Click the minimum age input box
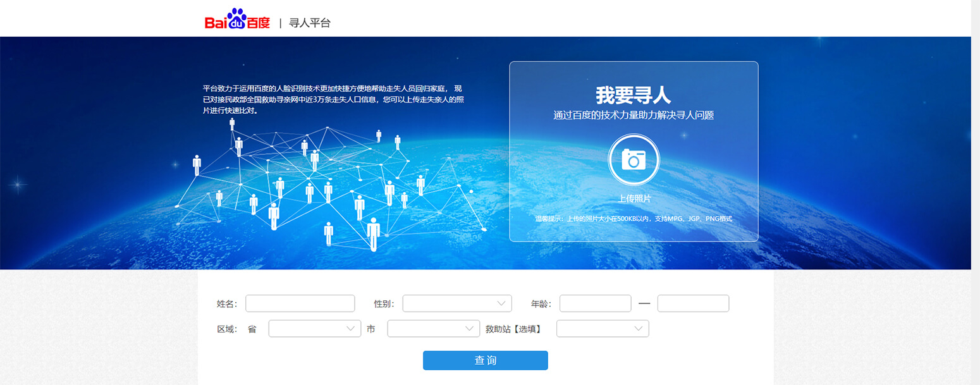 pyautogui.click(x=594, y=303)
